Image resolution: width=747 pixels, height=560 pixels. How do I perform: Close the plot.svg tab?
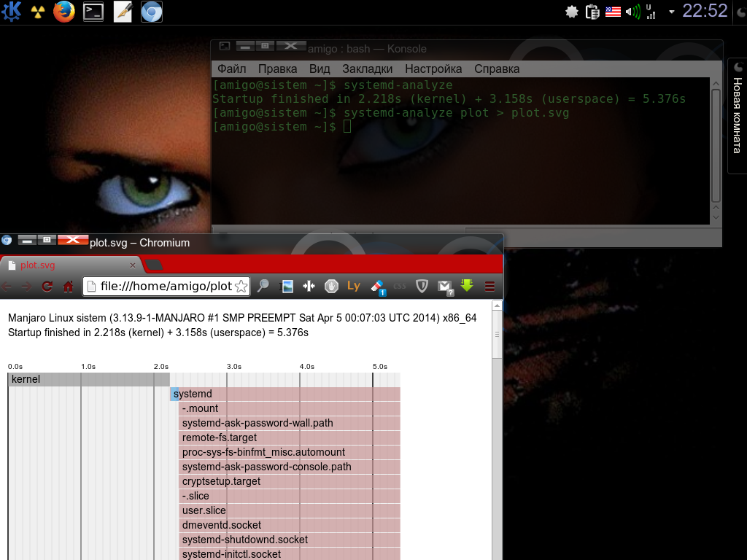click(133, 265)
